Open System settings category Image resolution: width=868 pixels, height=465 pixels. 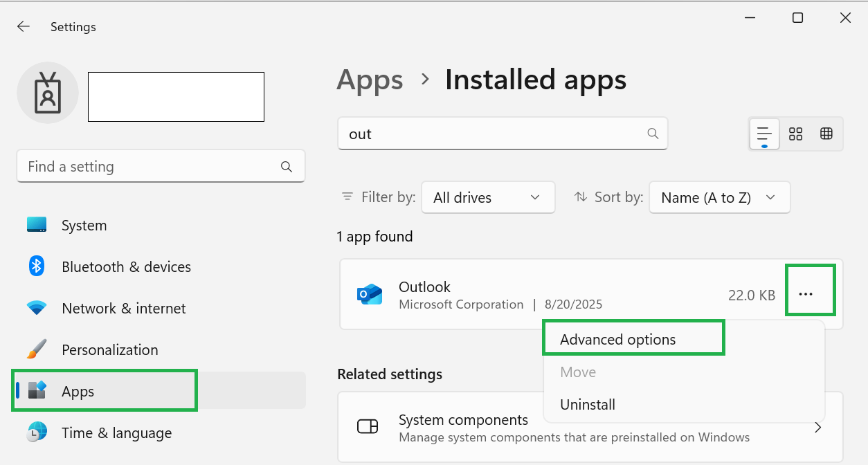pos(161,225)
